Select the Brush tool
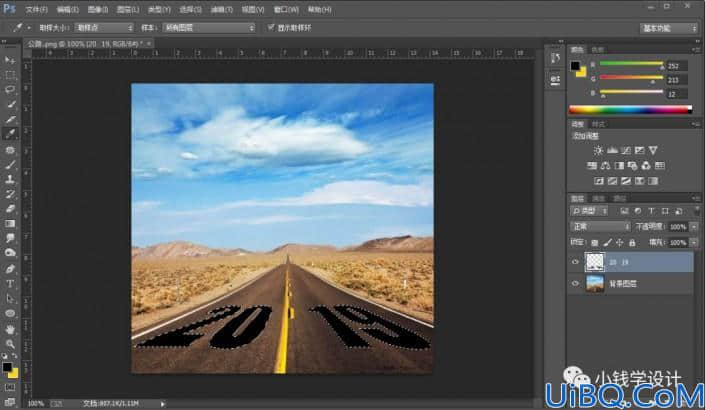Image resolution: width=705 pixels, height=410 pixels. point(10,165)
